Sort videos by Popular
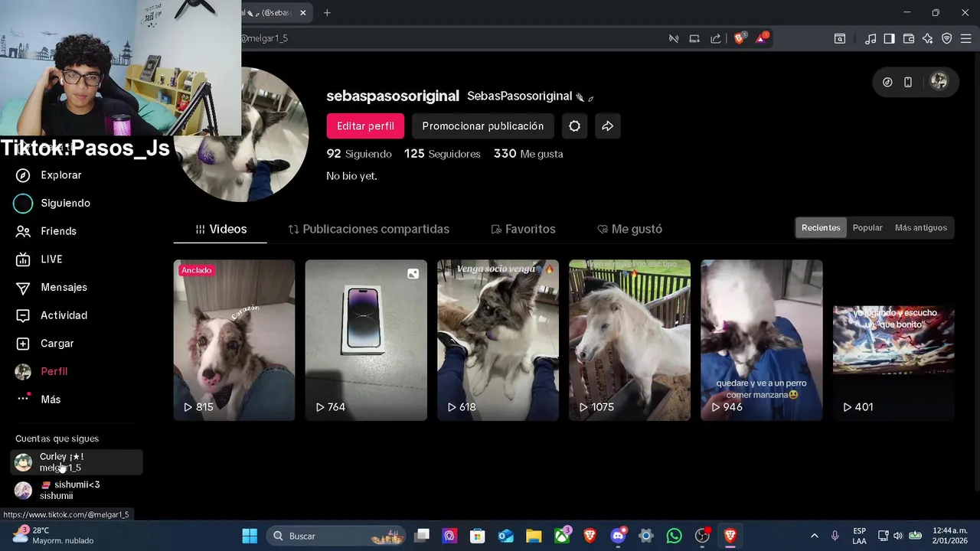The height and width of the screenshot is (551, 980). [867, 228]
